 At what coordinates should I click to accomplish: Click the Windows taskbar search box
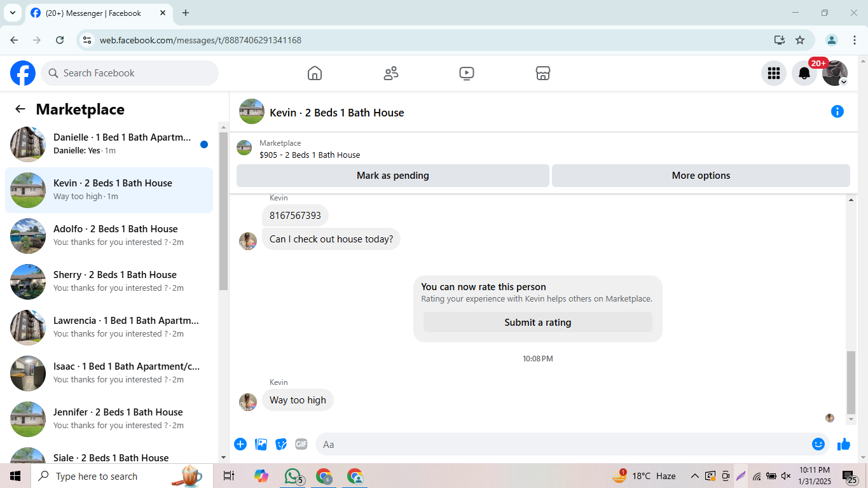(122, 476)
